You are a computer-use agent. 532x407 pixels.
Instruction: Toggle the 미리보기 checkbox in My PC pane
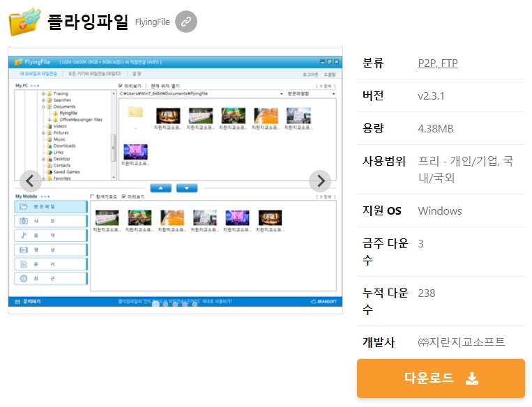click(x=121, y=86)
